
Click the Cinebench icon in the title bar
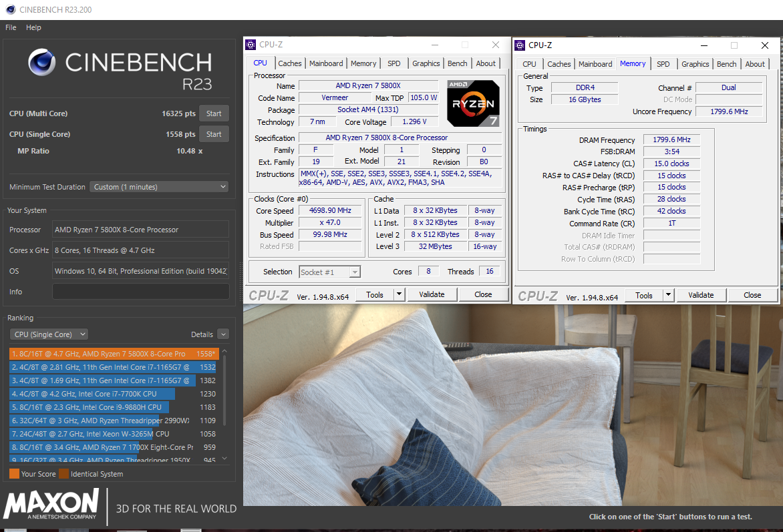10,9
